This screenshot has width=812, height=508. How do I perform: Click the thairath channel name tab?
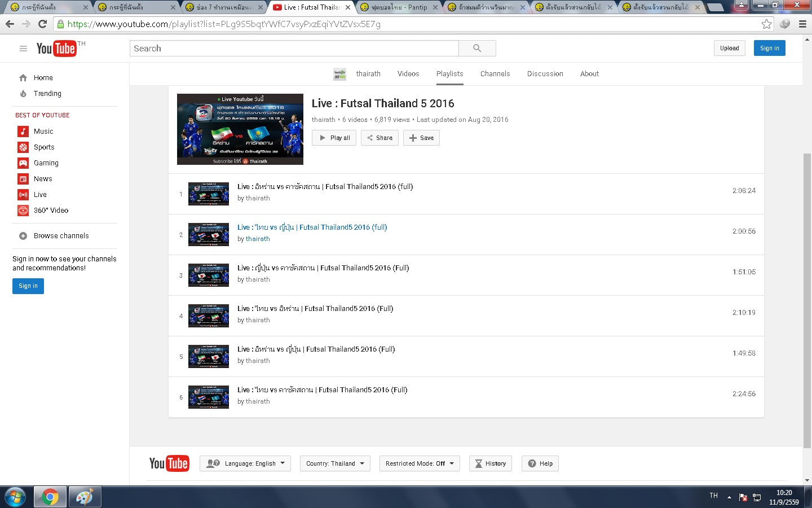point(368,74)
